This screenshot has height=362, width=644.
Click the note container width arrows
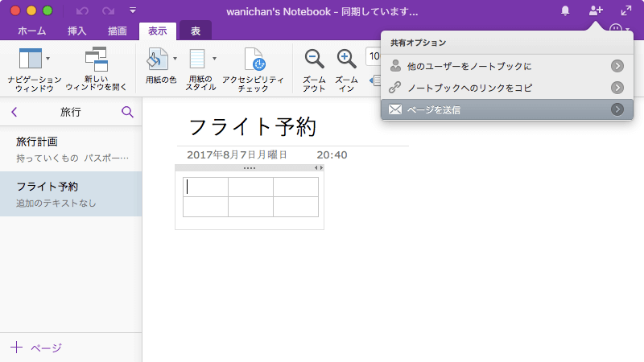(x=319, y=168)
